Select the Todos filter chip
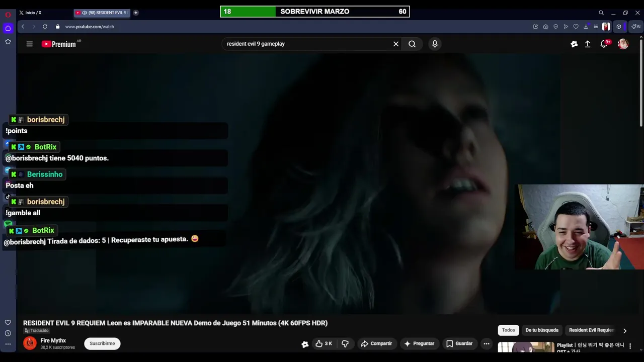This screenshot has height=362, width=644. point(508,330)
